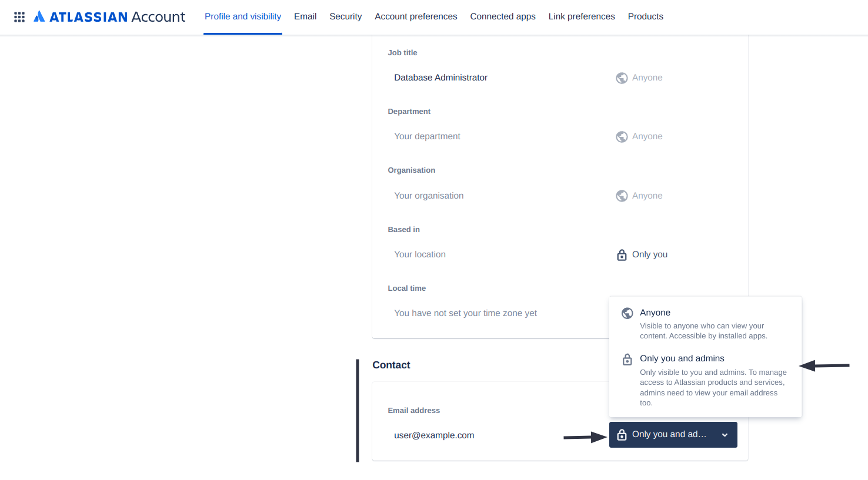
Task: Select Only you and admins option
Action: [x=705, y=380]
